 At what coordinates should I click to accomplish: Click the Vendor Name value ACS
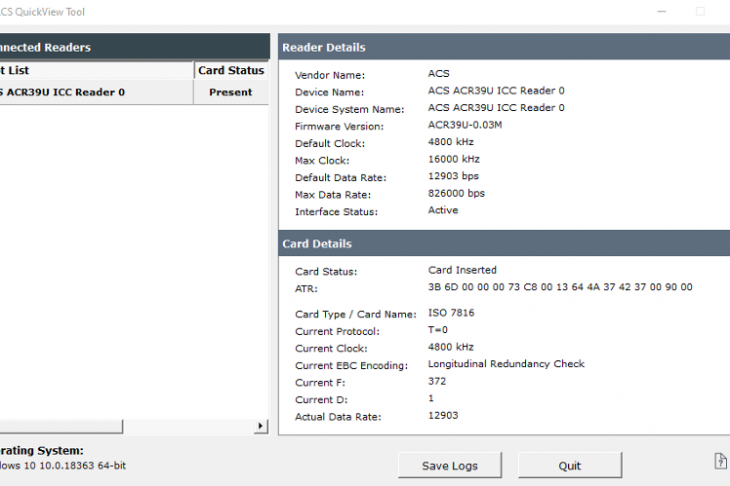coord(439,74)
